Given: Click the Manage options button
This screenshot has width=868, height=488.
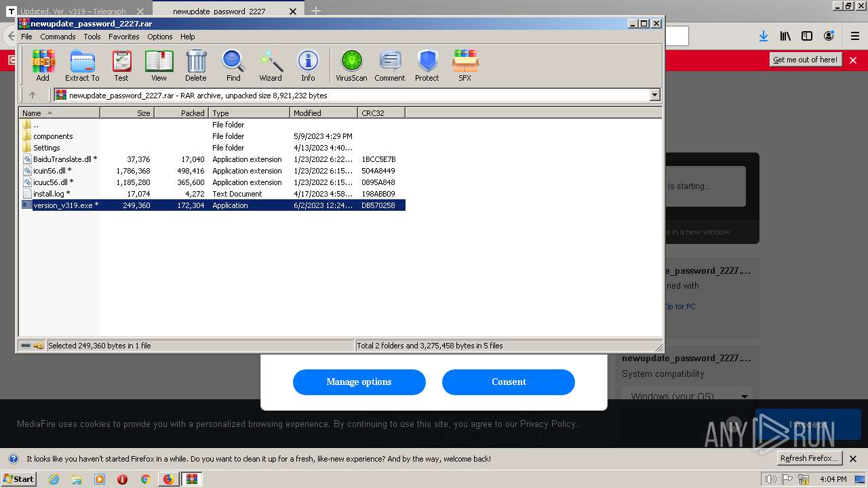Looking at the screenshot, I should click(359, 382).
